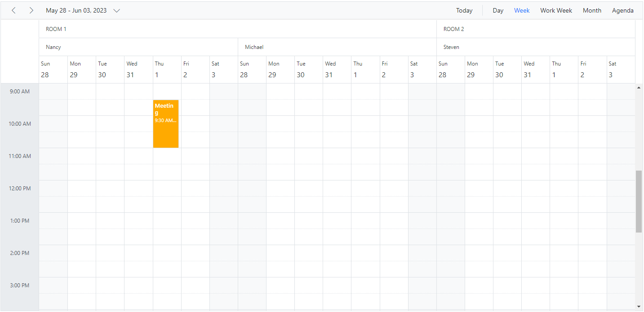
Task: Select Fri 2 under Steven
Action: [x=592, y=70]
